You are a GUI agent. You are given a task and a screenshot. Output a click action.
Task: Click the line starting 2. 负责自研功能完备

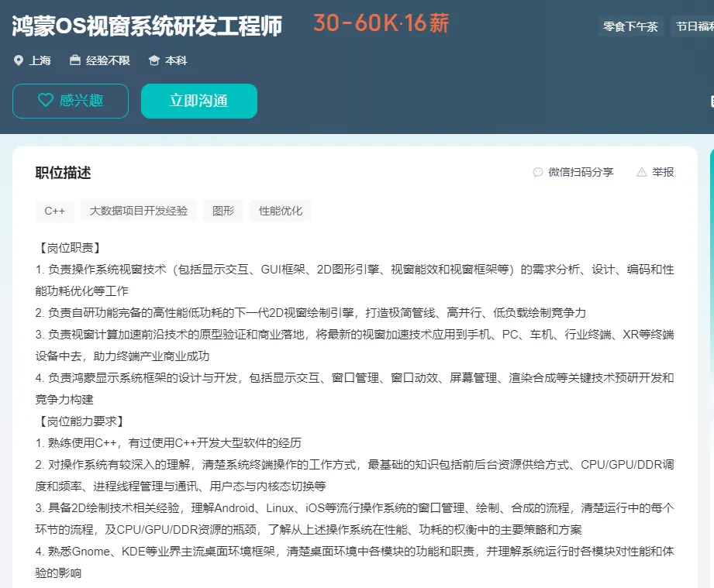[x=311, y=313]
